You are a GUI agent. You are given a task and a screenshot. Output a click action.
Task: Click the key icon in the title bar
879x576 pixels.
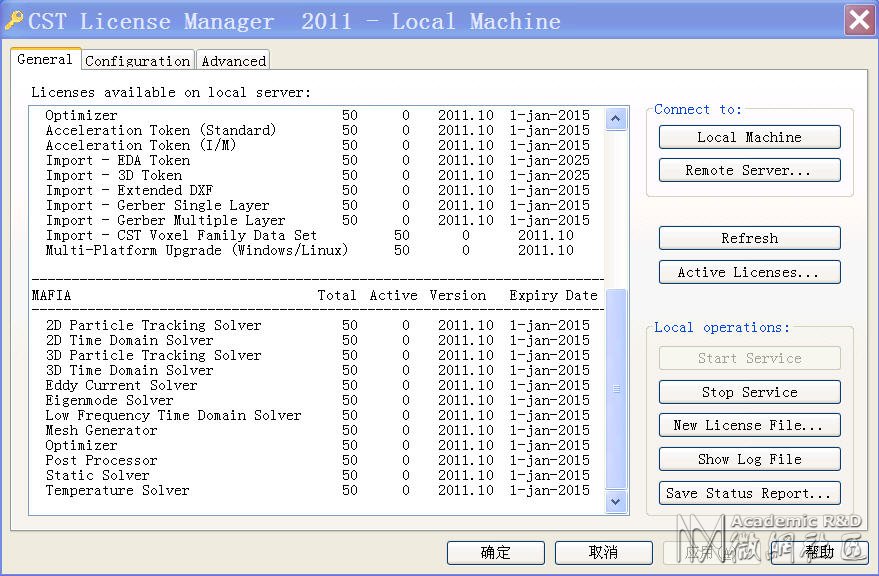(x=13, y=20)
